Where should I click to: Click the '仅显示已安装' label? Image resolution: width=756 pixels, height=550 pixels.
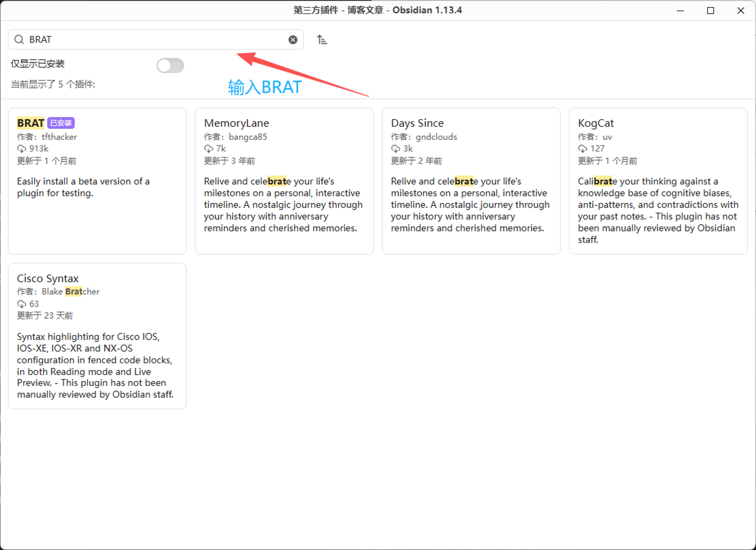(x=38, y=64)
